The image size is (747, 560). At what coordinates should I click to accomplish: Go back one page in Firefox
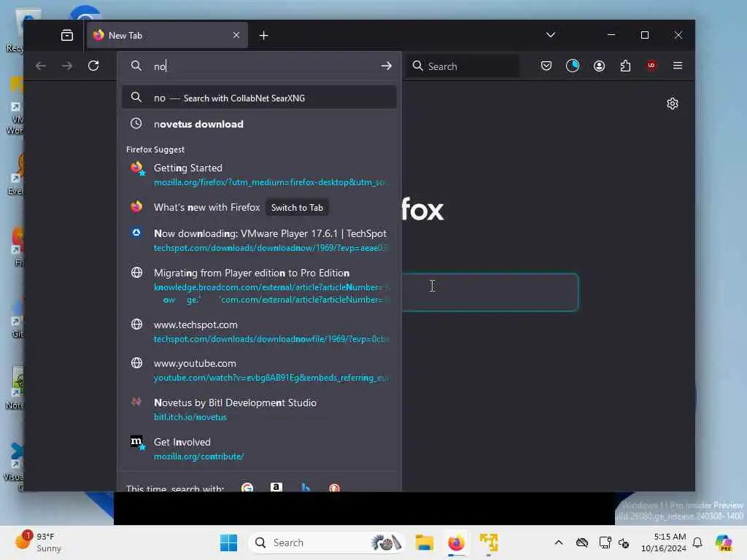point(41,66)
